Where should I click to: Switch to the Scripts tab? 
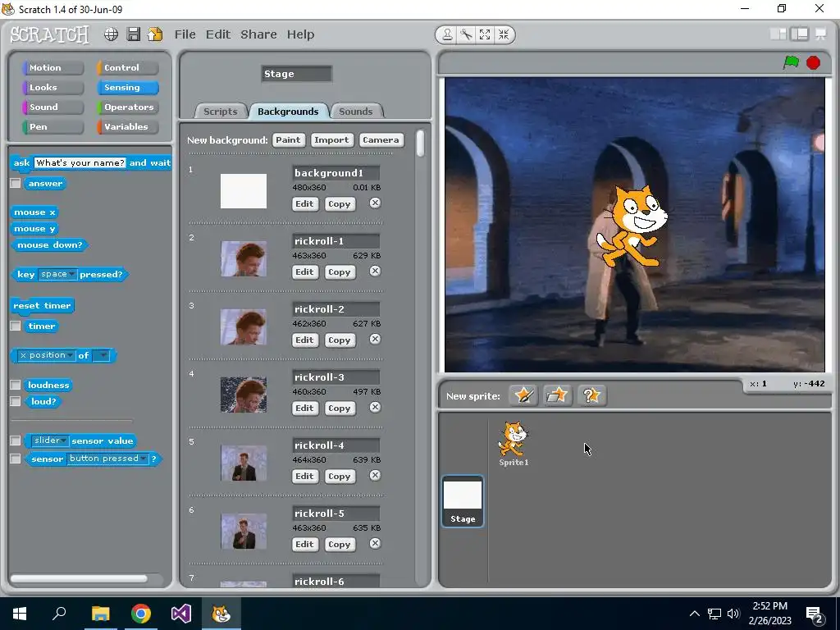pyautogui.click(x=220, y=112)
